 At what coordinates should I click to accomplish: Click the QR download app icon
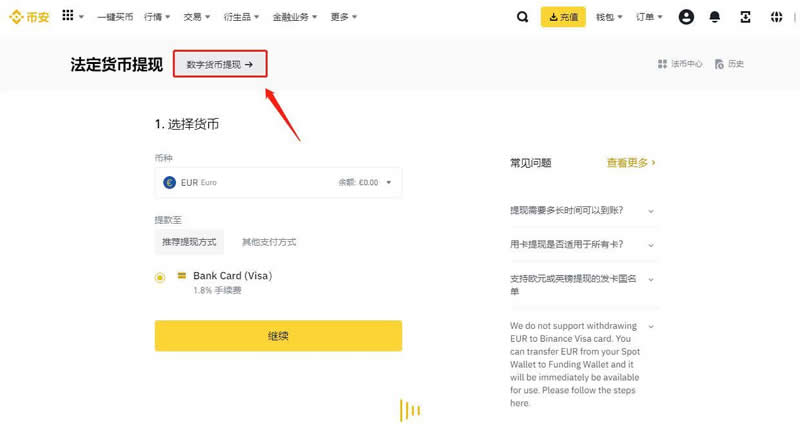(x=745, y=17)
